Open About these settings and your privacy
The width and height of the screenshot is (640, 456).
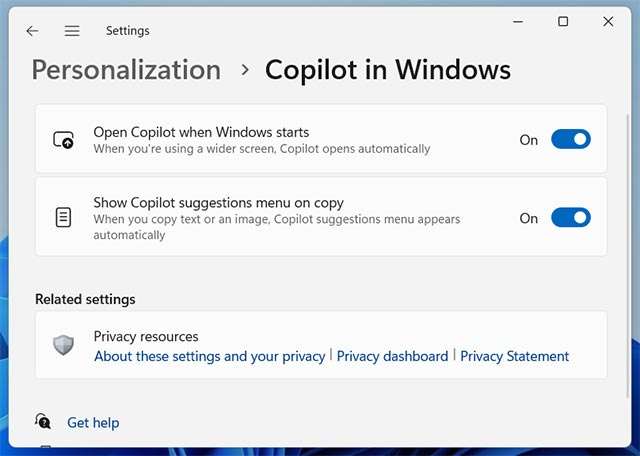coord(209,356)
